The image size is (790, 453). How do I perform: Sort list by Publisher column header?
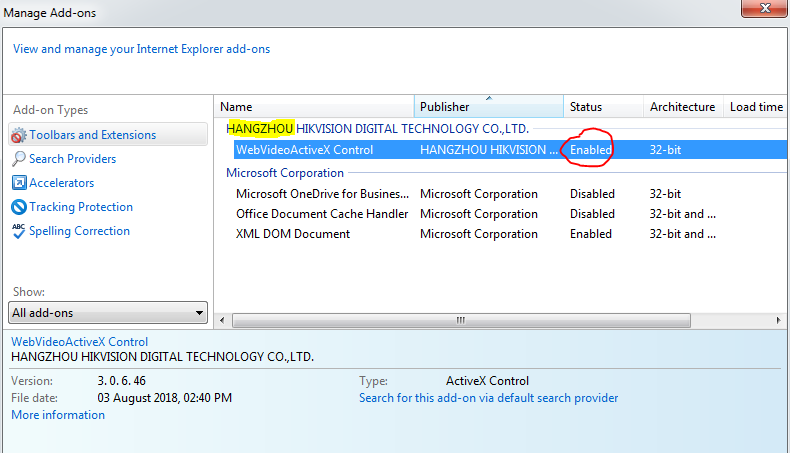488,107
